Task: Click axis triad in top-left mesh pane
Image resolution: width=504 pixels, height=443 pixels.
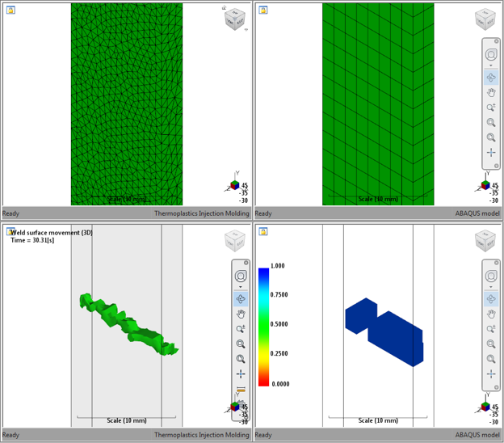Action: point(235,184)
